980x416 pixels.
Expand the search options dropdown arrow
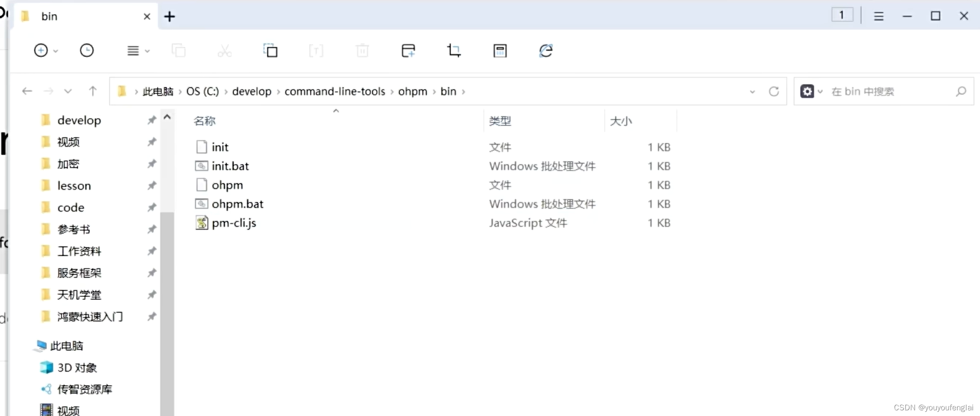click(x=820, y=91)
